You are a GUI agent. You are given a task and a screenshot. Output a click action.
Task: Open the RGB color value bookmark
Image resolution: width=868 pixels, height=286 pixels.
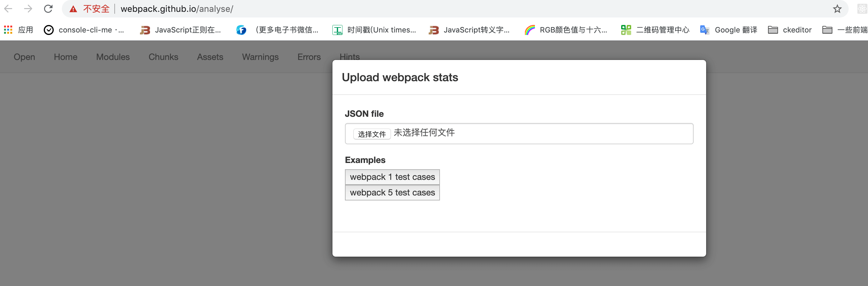click(566, 30)
